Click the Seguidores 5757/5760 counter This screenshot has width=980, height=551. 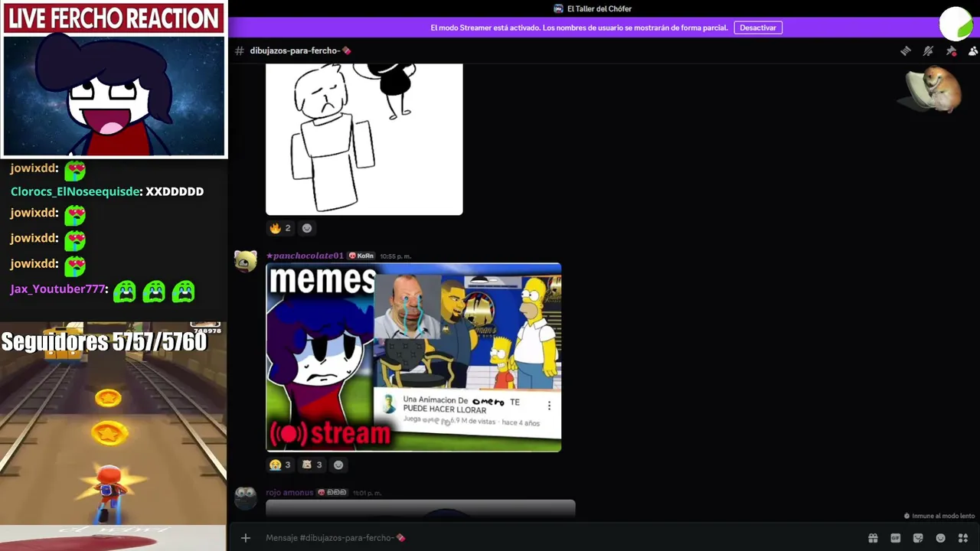pyautogui.click(x=104, y=342)
